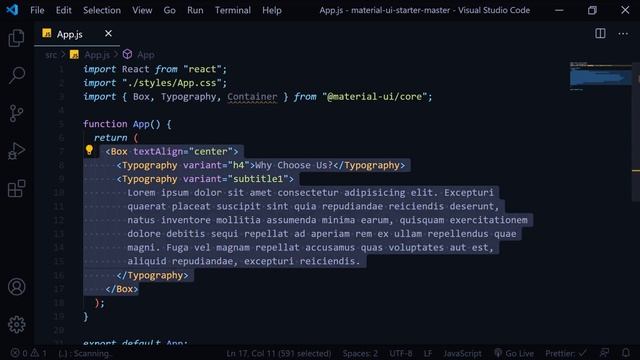
Task: Click the src breadcrumb segment
Action: [x=51, y=55]
